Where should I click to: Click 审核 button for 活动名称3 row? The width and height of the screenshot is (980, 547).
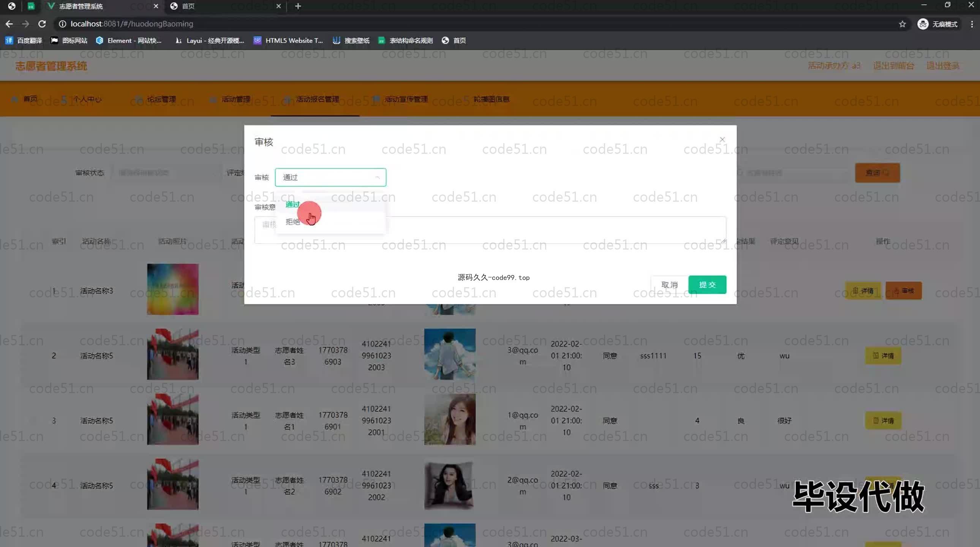(904, 291)
